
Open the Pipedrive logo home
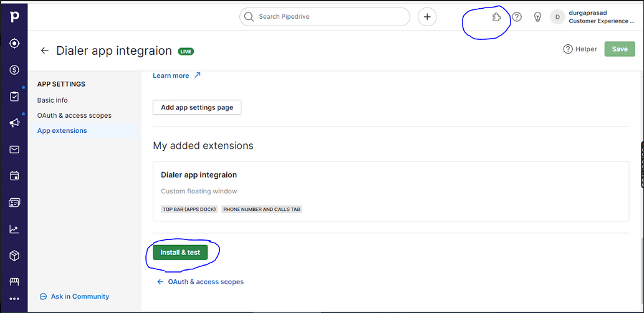[x=14, y=17]
